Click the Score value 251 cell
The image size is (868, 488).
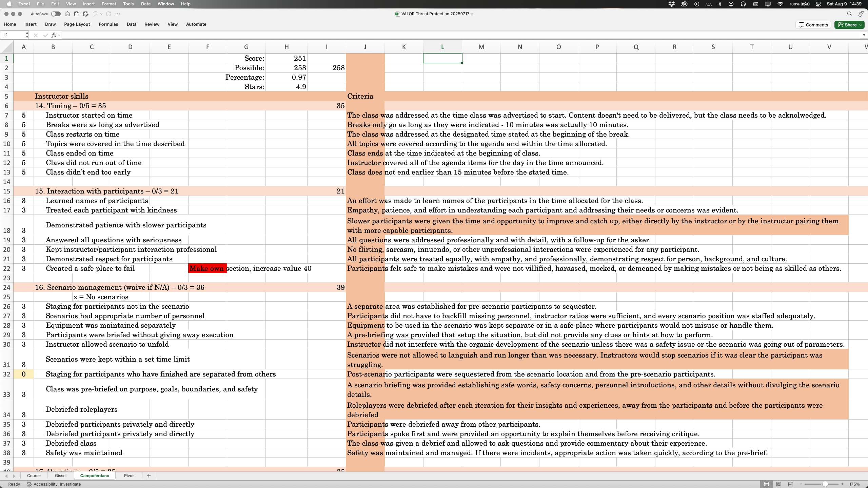tap(287, 58)
